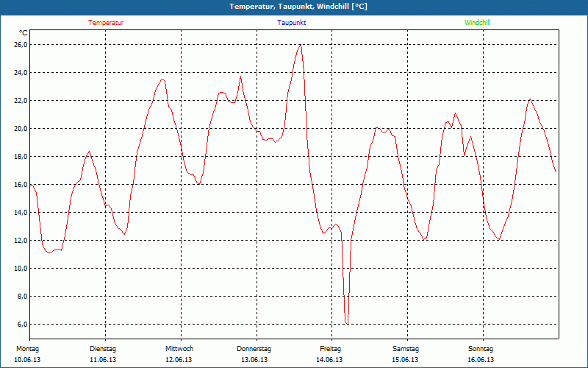Click the Freitag day label
Viewport: 588px width, 368px height.
[330, 349]
